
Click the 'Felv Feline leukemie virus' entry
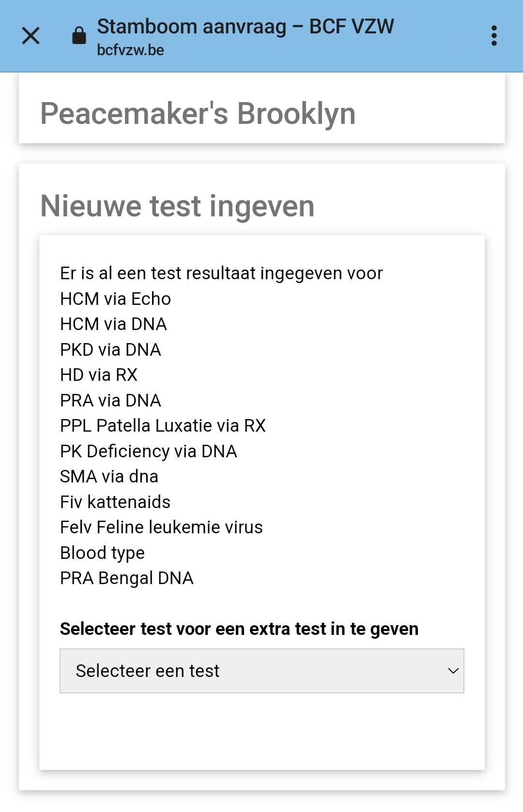coord(161,527)
